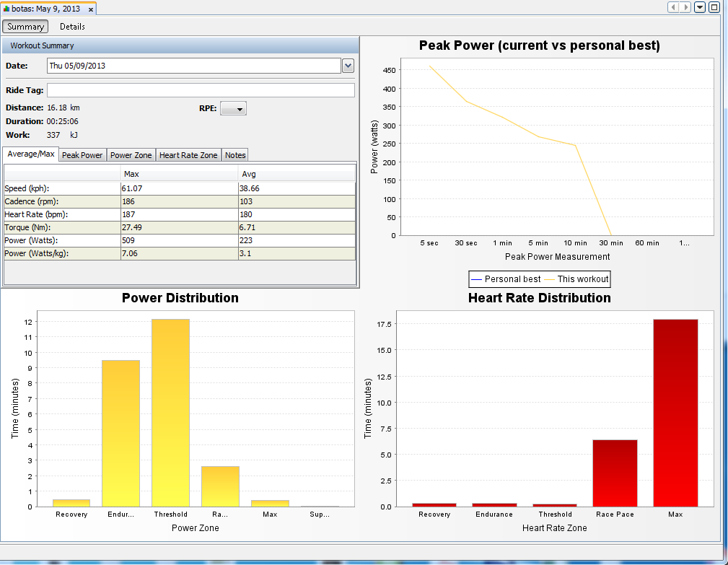The width and height of the screenshot is (728, 565).
Task: Click into the Ride Tag field
Action: [x=201, y=90]
